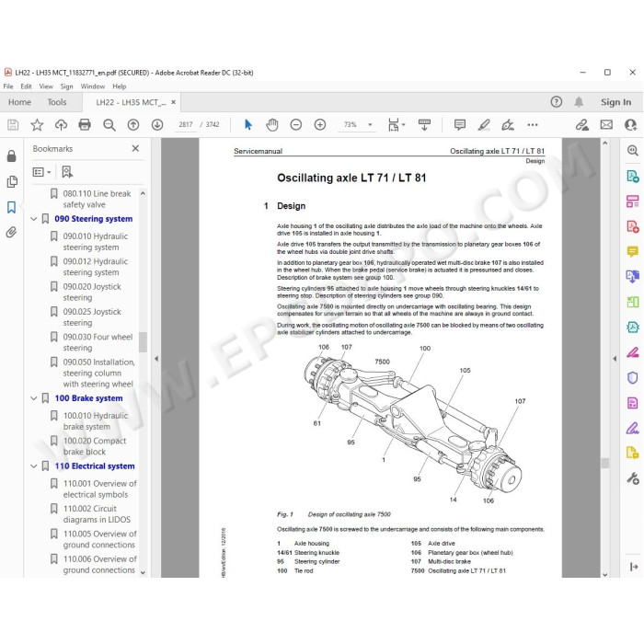Image resolution: width=644 pixels, height=644 pixels.
Task: Add new bookmark icon in Bookmarks panel
Action: coord(67,172)
